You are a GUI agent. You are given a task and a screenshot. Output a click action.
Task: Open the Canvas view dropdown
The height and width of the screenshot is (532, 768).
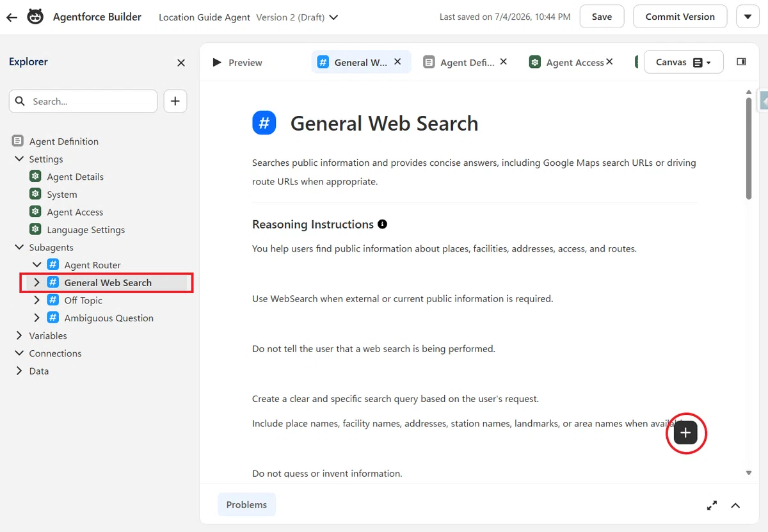coord(684,62)
